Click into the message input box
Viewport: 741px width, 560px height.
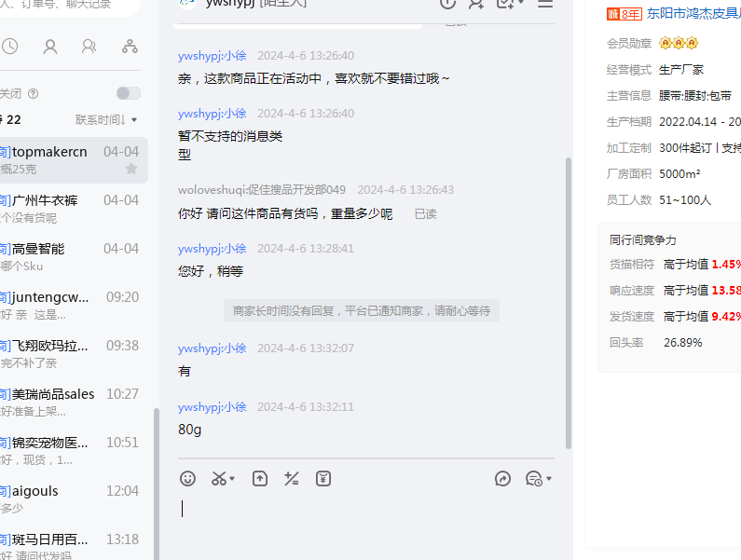(366, 525)
